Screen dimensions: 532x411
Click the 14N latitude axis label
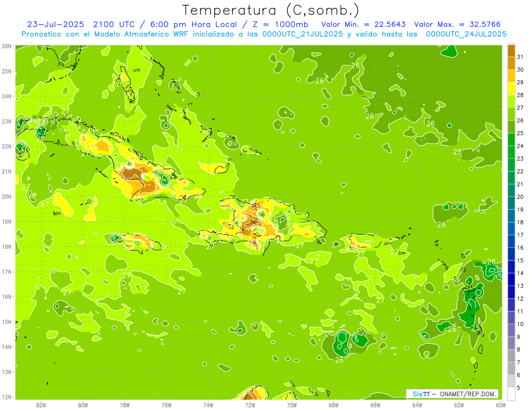click(7, 347)
